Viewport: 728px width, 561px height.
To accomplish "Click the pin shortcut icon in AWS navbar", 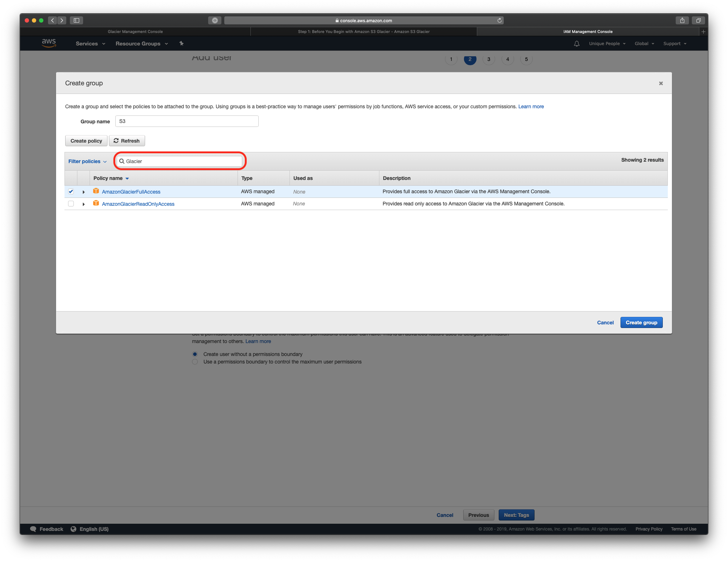I will coord(181,43).
